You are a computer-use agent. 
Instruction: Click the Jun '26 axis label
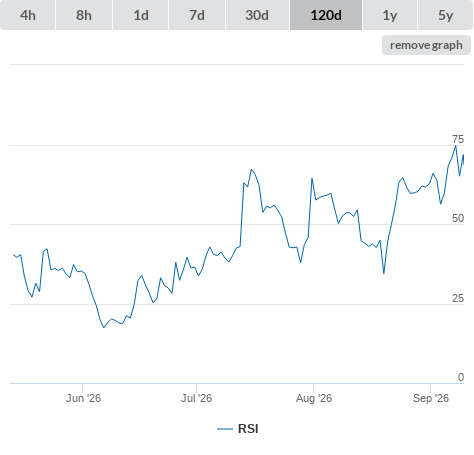pos(83,398)
